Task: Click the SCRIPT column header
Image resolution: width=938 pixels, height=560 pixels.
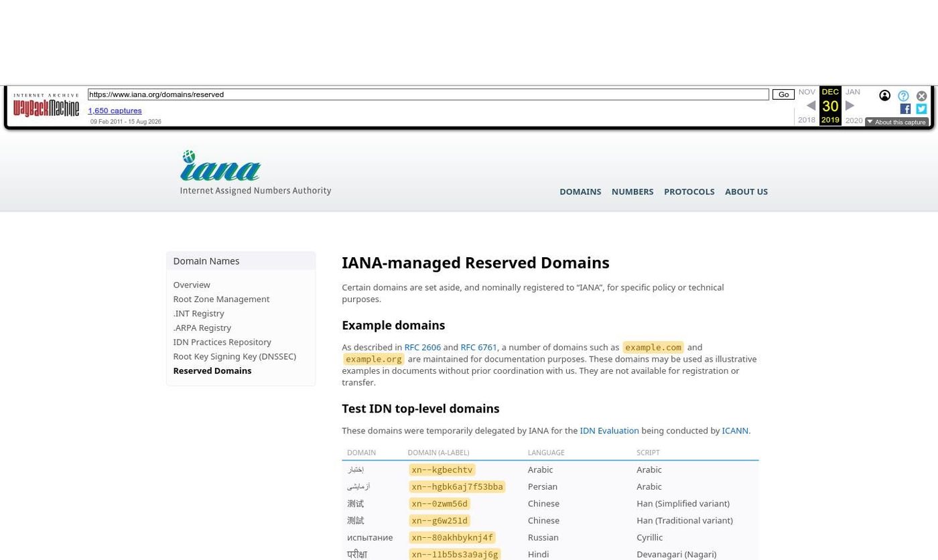Action: (648, 453)
